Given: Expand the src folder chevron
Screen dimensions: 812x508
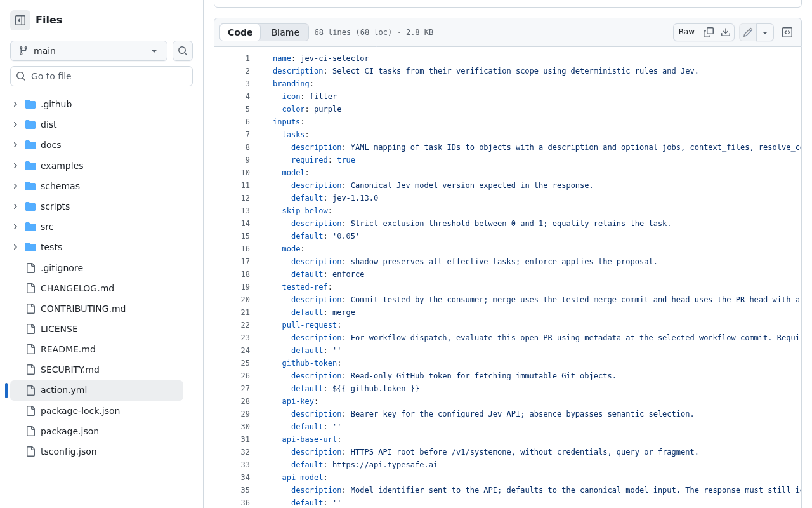Looking at the screenshot, I should [x=15, y=227].
